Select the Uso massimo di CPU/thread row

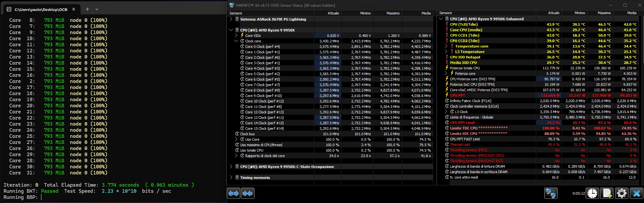tap(330, 145)
